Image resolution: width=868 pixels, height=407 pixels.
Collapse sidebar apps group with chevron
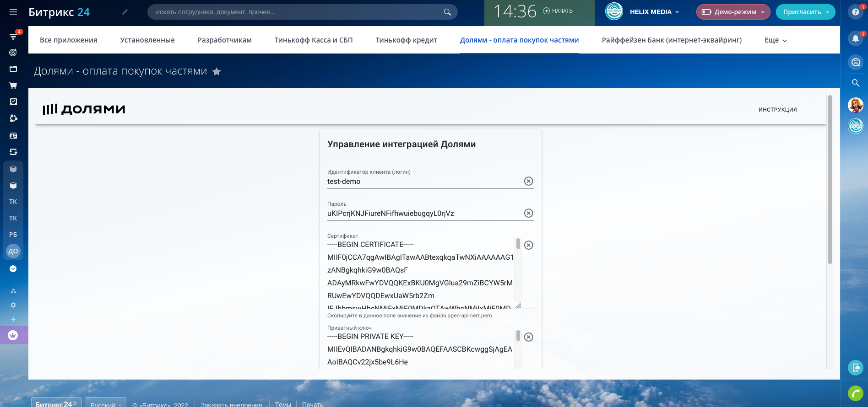pyautogui.click(x=13, y=269)
